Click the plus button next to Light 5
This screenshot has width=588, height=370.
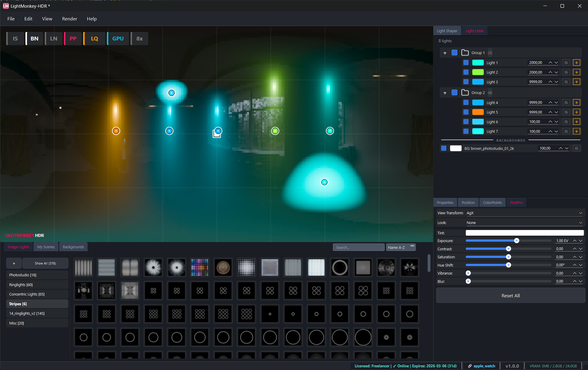pos(576,112)
